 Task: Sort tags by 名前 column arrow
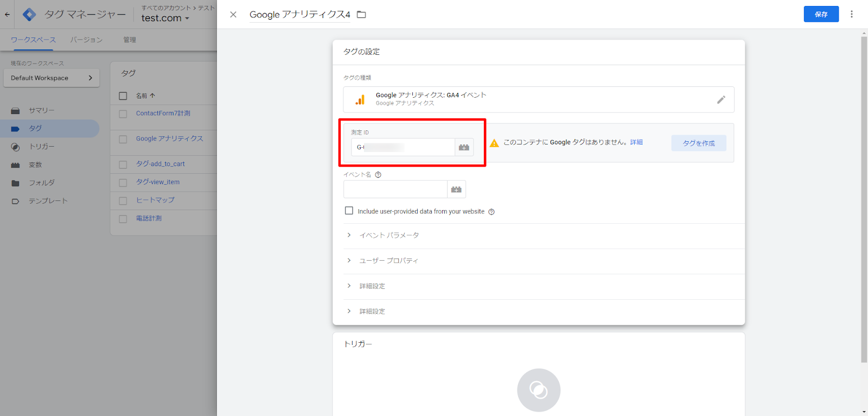click(152, 96)
